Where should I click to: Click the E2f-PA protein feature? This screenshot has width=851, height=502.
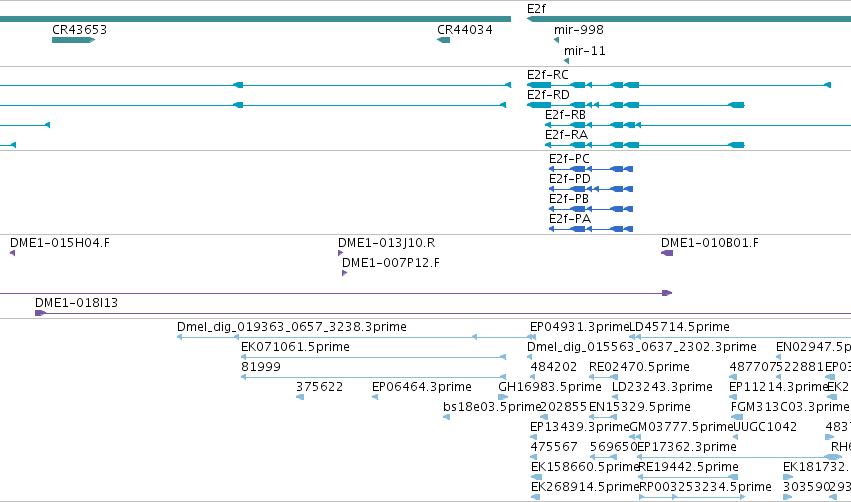pos(591,230)
